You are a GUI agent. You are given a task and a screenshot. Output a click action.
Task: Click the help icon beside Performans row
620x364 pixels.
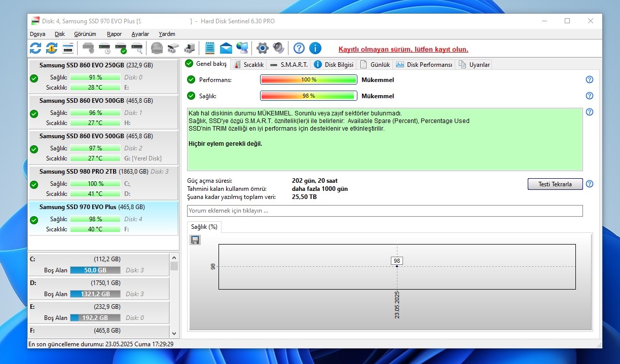(x=589, y=79)
